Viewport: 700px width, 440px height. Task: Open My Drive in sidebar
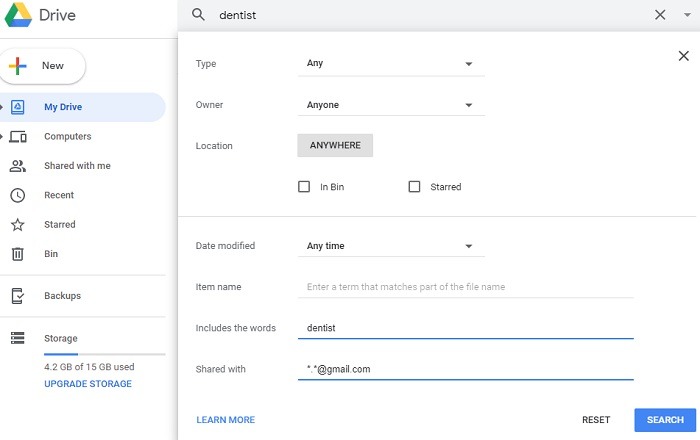tap(63, 107)
